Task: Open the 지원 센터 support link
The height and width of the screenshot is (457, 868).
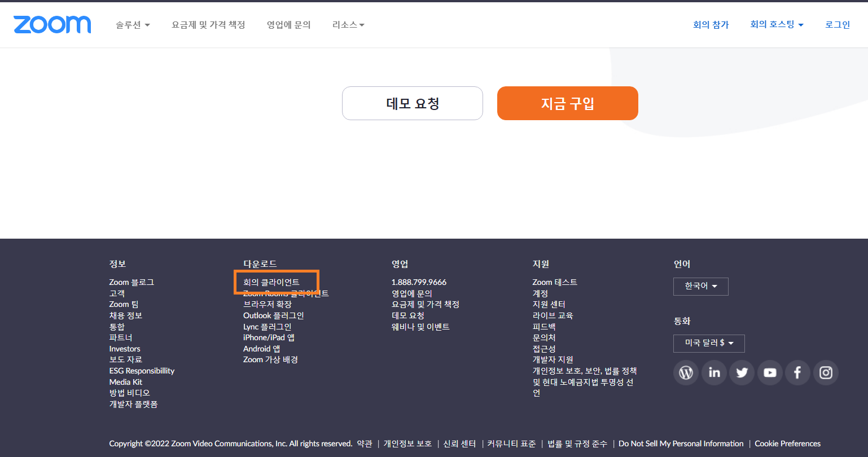Action: pyautogui.click(x=549, y=304)
